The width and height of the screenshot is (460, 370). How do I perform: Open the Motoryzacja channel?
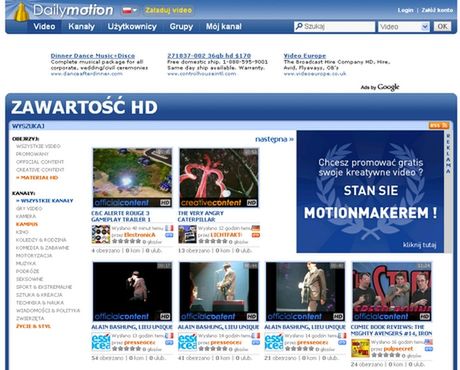(34, 256)
